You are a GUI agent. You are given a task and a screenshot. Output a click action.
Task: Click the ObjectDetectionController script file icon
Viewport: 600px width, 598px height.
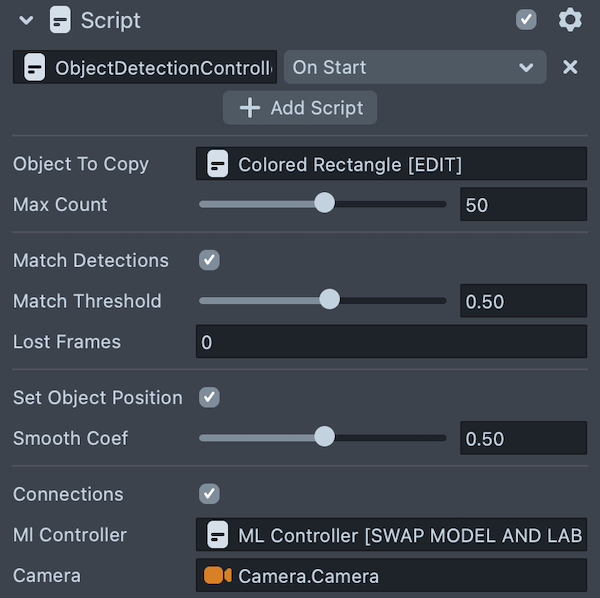[34, 68]
